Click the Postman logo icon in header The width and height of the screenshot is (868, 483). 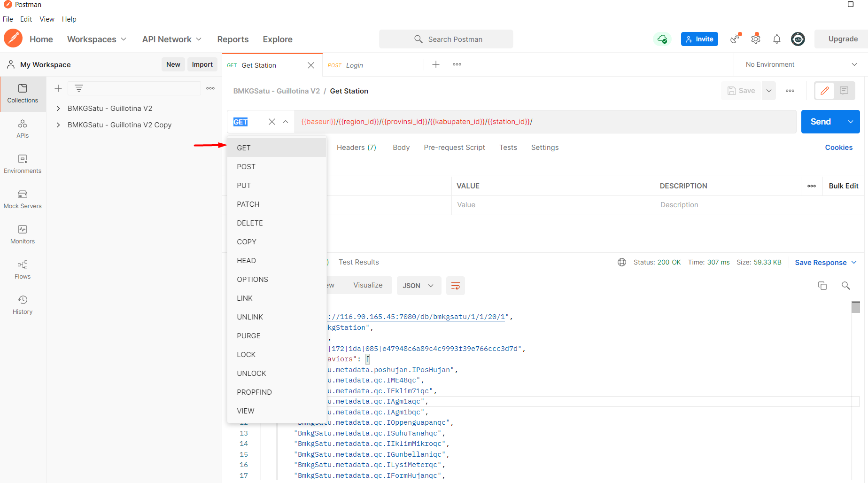(13, 39)
